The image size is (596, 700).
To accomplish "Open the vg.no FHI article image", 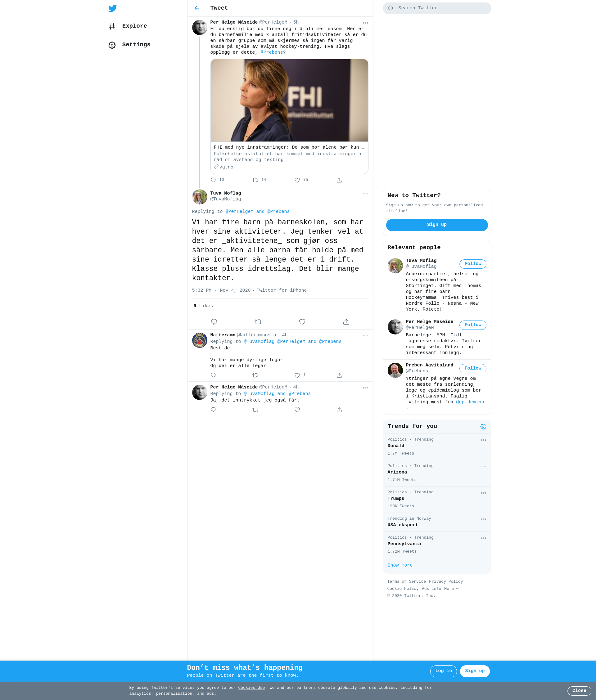I will (x=289, y=100).
